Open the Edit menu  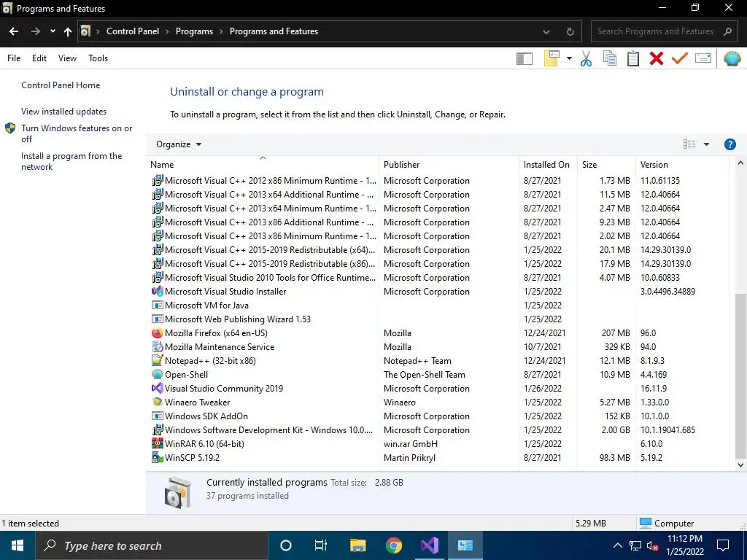[39, 58]
